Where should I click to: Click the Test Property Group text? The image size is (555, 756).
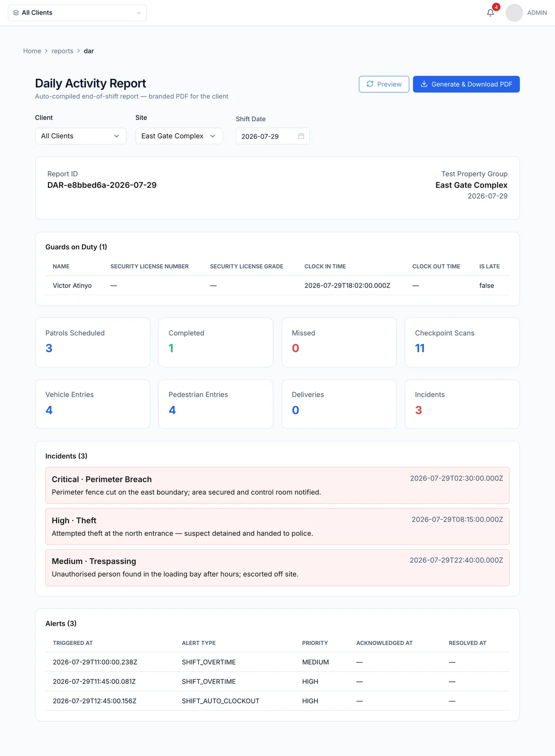(474, 174)
